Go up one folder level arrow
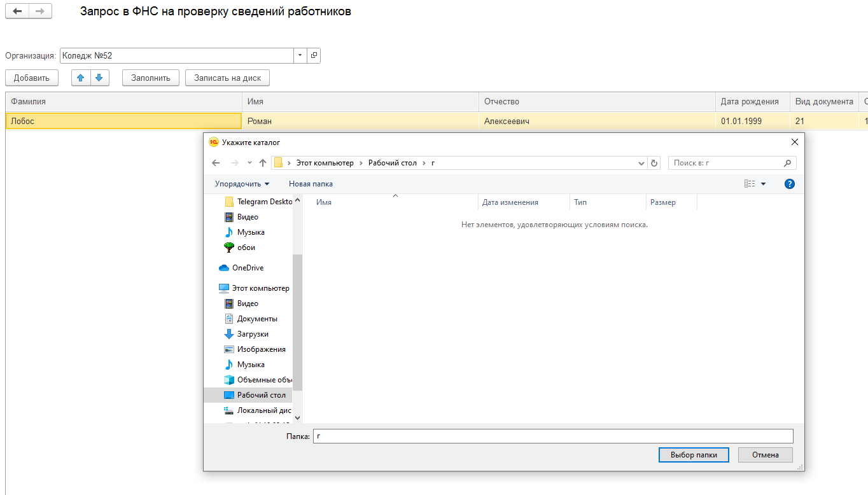This screenshot has height=495, width=868. tap(263, 163)
